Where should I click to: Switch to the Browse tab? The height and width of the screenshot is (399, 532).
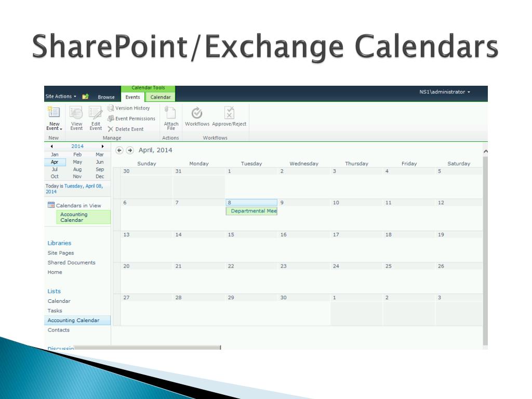point(106,97)
